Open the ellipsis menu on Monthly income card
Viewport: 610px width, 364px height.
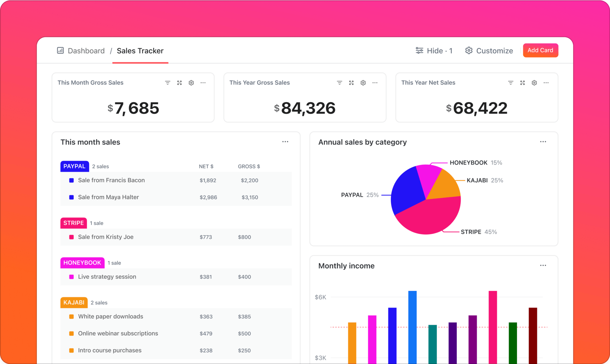pyautogui.click(x=543, y=266)
